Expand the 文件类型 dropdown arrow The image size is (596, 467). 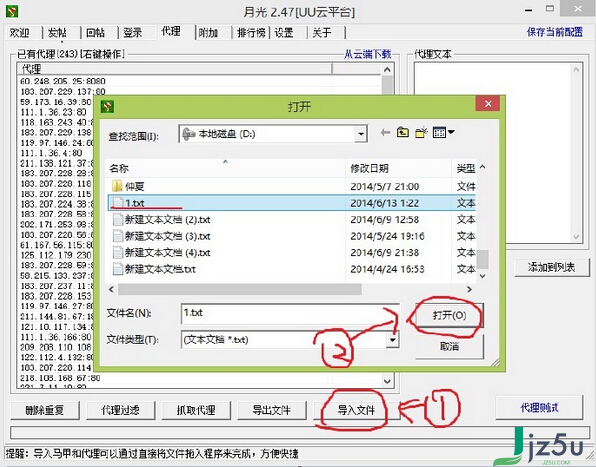393,339
